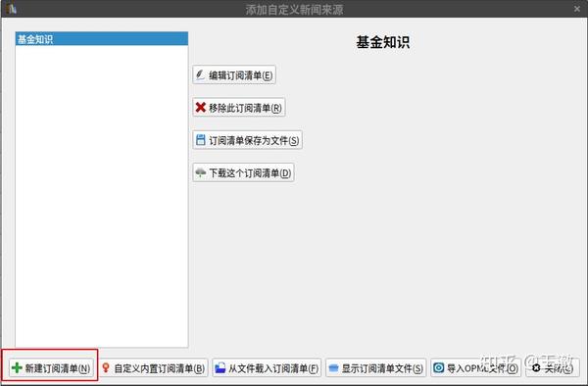Image resolution: width=588 pixels, height=386 pixels.
Task: Select the 基金知识 list entry
Action: click(x=102, y=39)
